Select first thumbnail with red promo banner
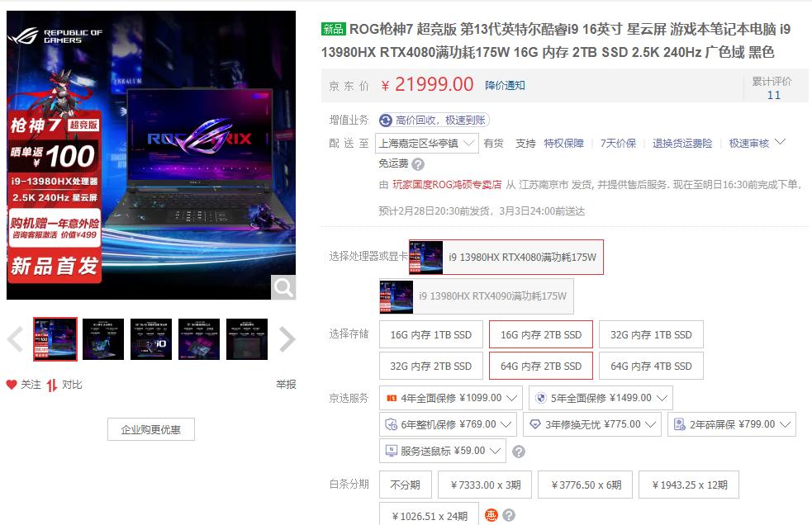The image size is (812, 525). click(55, 339)
